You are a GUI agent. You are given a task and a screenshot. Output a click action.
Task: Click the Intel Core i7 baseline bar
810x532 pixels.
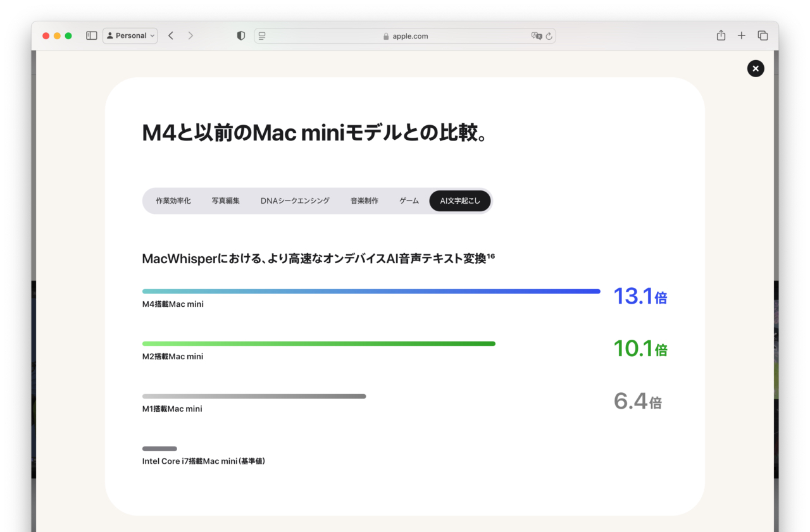pyautogui.click(x=159, y=448)
